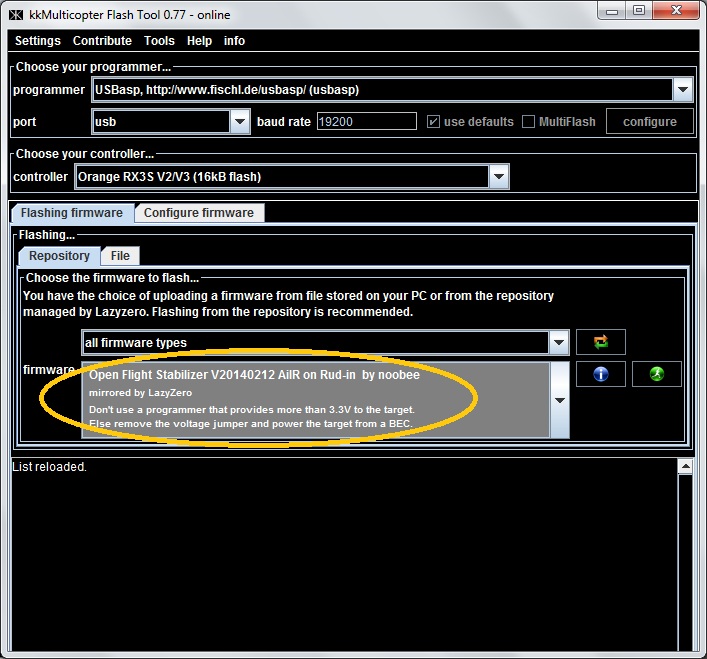Open the Settings menu
This screenshot has height=659, width=707.
pyautogui.click(x=38, y=41)
